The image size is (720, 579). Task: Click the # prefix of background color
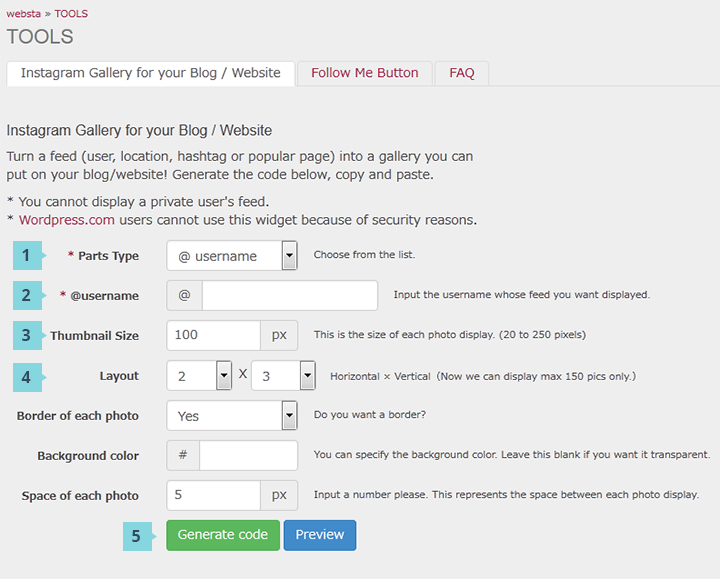(183, 455)
